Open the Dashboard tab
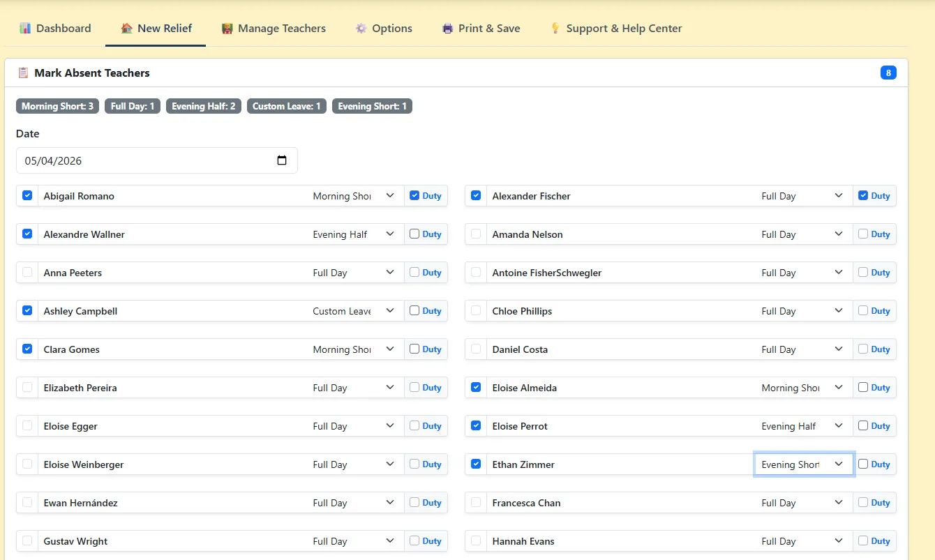The image size is (935, 560). coord(55,29)
